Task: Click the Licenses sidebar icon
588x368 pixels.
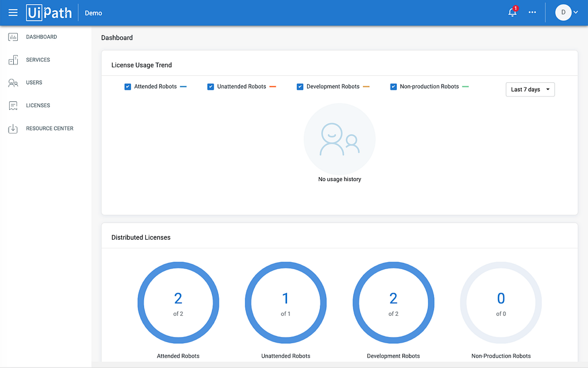Action: pos(12,105)
